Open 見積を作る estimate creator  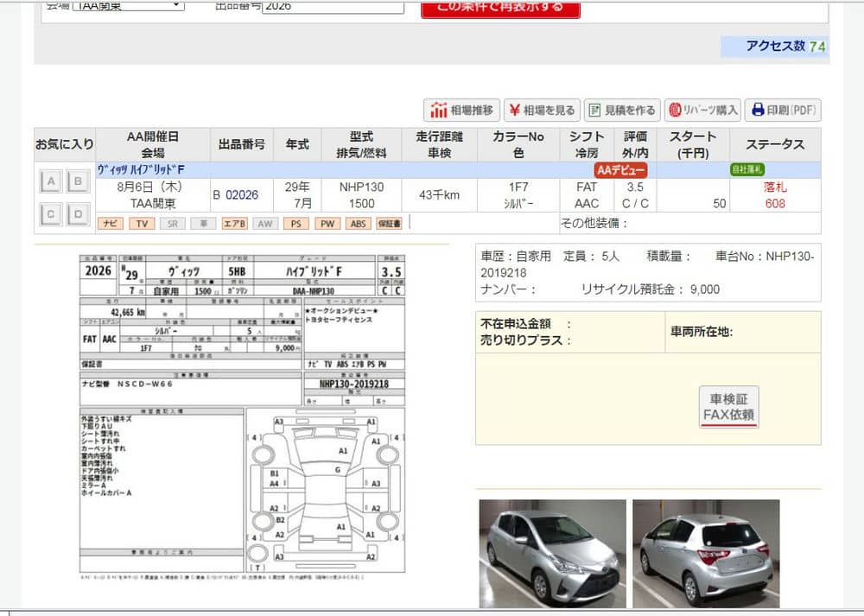(622, 111)
